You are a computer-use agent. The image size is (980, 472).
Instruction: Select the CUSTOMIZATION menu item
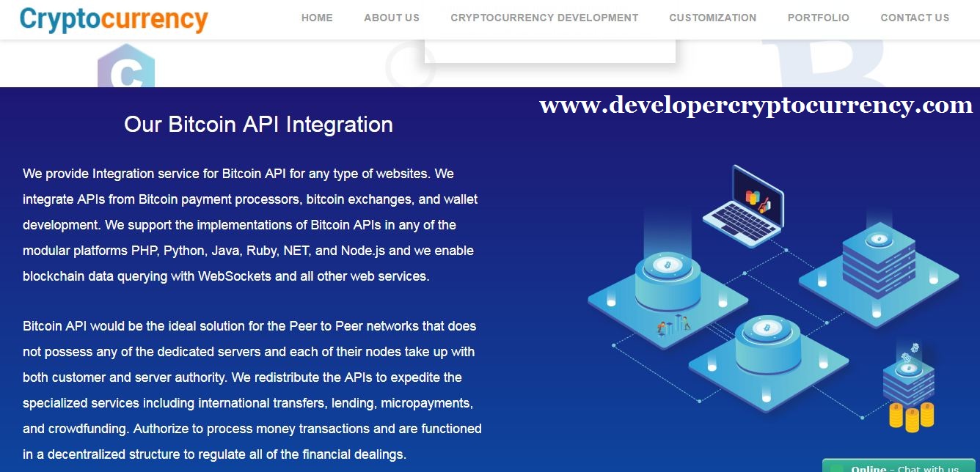pos(713,18)
